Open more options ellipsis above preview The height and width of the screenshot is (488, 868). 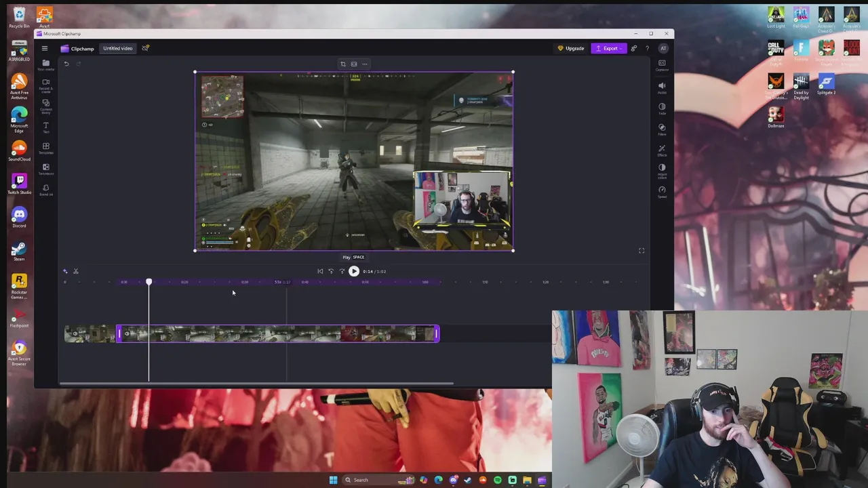click(x=365, y=64)
